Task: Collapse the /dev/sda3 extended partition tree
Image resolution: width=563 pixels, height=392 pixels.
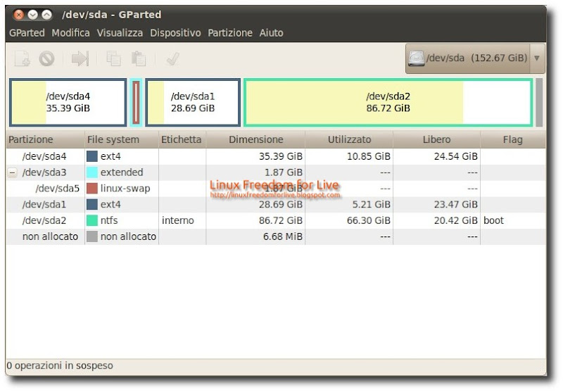Action: 12,173
